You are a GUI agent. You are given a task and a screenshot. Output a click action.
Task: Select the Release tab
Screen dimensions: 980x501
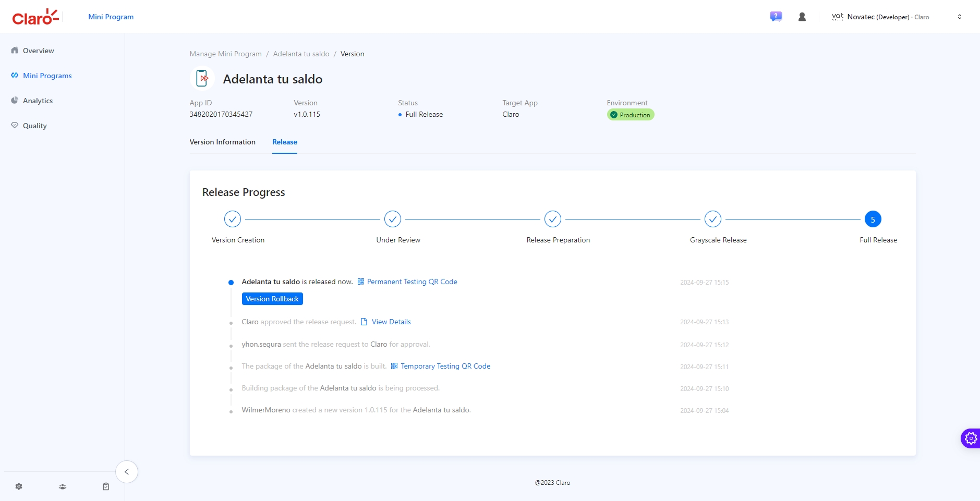tap(285, 142)
